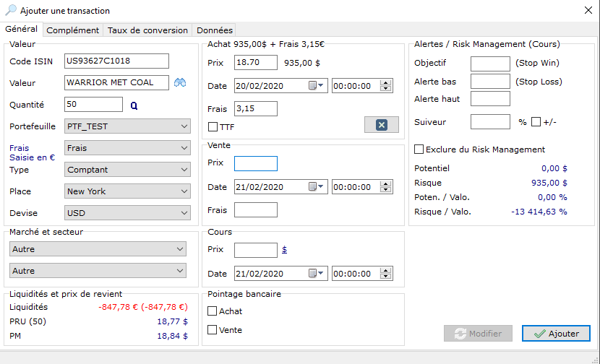Click the Poten. / Valo. value 0,00 %
600x364 pixels.
tap(552, 197)
